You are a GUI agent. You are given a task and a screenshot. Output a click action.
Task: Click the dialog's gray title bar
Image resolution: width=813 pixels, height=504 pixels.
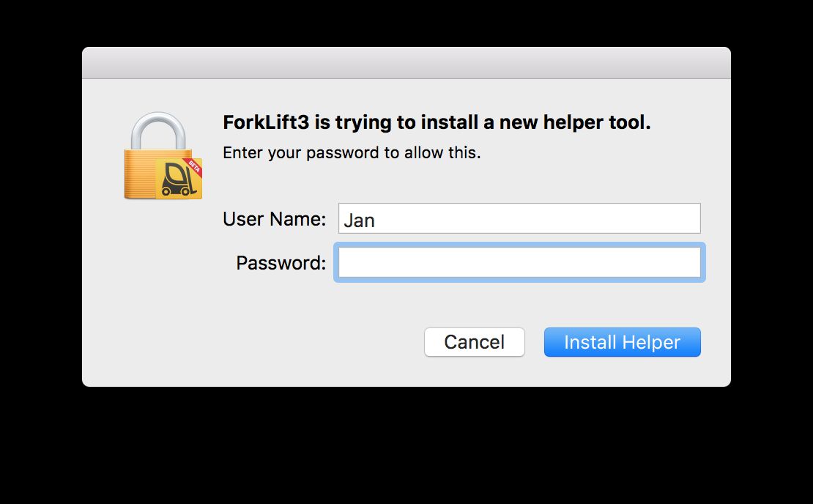[x=406, y=63]
